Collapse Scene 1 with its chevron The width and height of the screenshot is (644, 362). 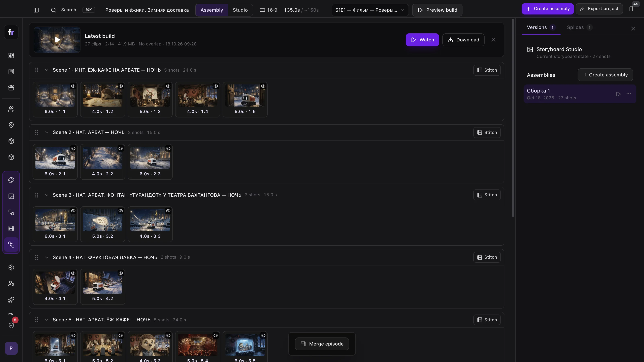point(46,70)
